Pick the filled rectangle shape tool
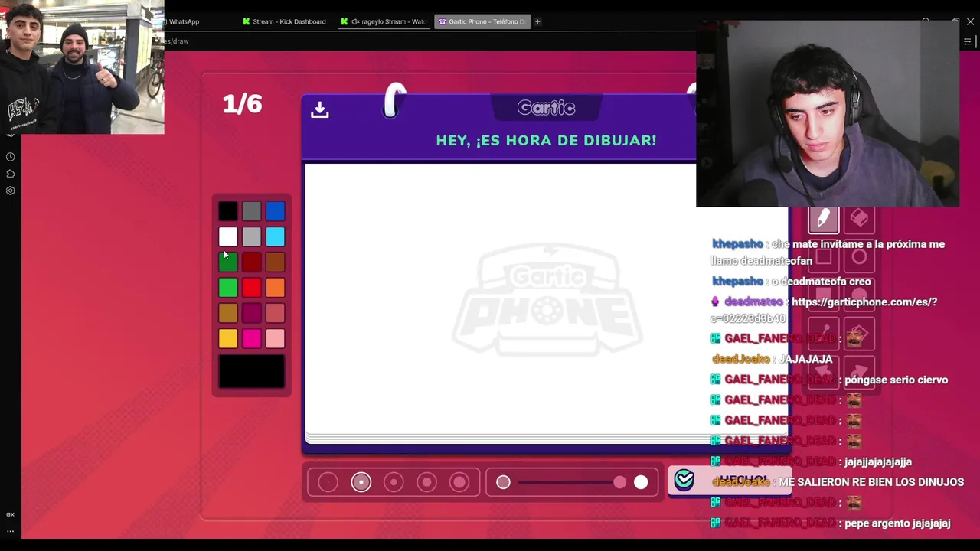Image resolution: width=980 pixels, height=551 pixels. 824,295
